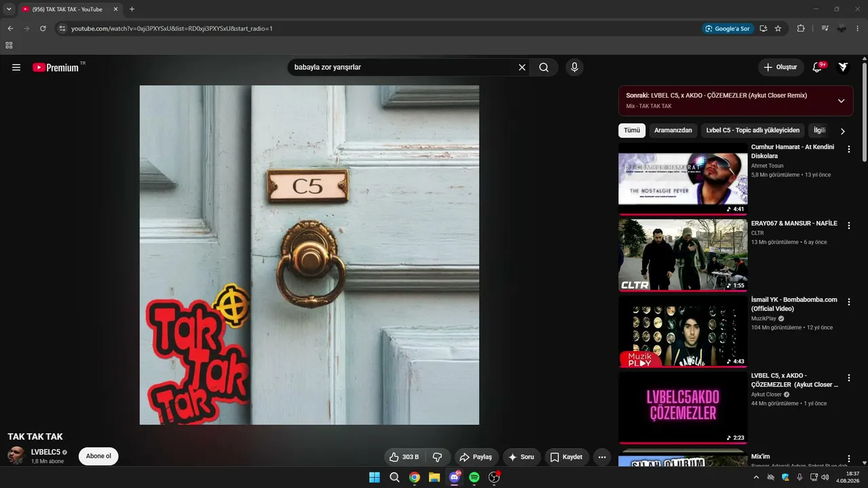Play the ERAY067 & MANSUR NAFİLE thumbnail
The height and width of the screenshot is (488, 868).
point(683,255)
